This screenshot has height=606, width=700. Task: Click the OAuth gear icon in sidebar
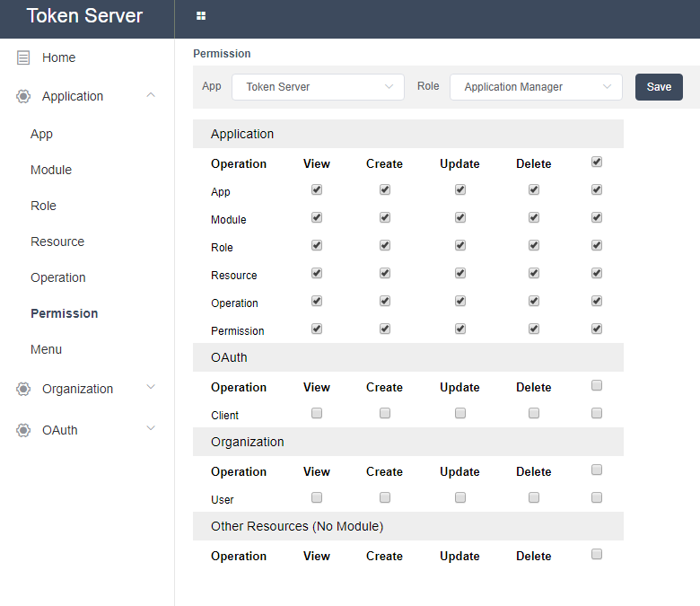tap(23, 430)
